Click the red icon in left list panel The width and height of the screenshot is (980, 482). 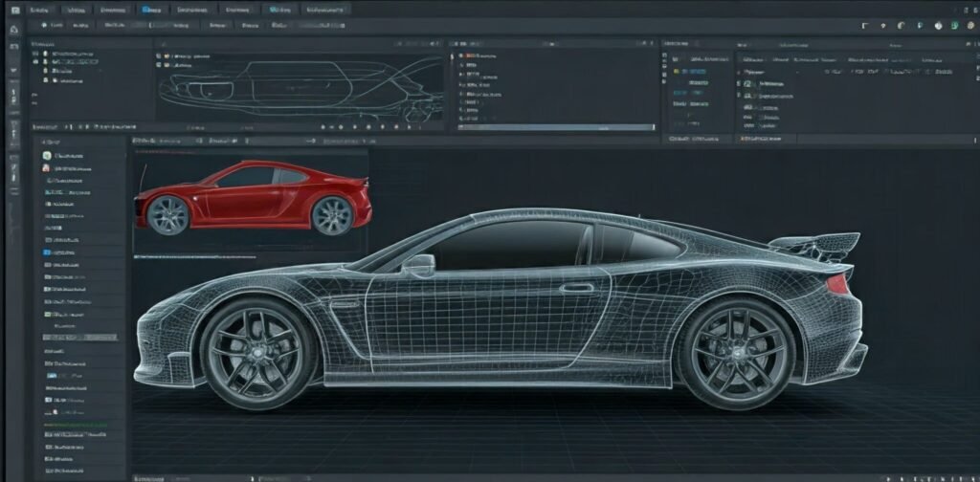click(x=46, y=168)
